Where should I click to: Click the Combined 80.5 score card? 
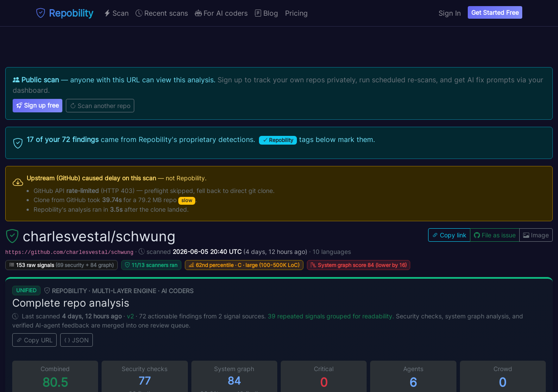pyautogui.click(x=55, y=377)
